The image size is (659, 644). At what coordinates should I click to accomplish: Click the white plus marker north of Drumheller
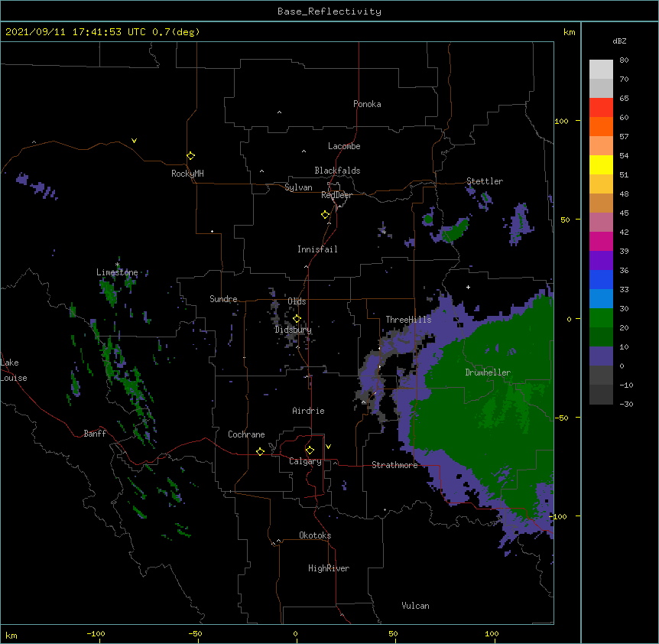(x=468, y=287)
